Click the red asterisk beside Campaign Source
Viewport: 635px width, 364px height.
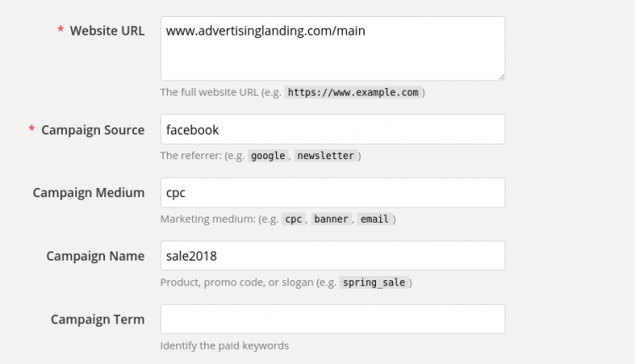(x=31, y=129)
